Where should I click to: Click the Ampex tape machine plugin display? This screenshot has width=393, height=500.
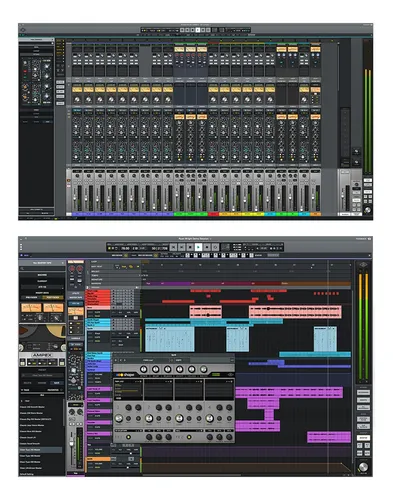[42, 345]
